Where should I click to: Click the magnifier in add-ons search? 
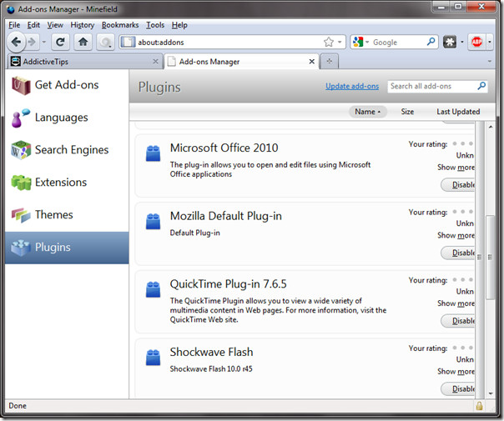(x=481, y=86)
